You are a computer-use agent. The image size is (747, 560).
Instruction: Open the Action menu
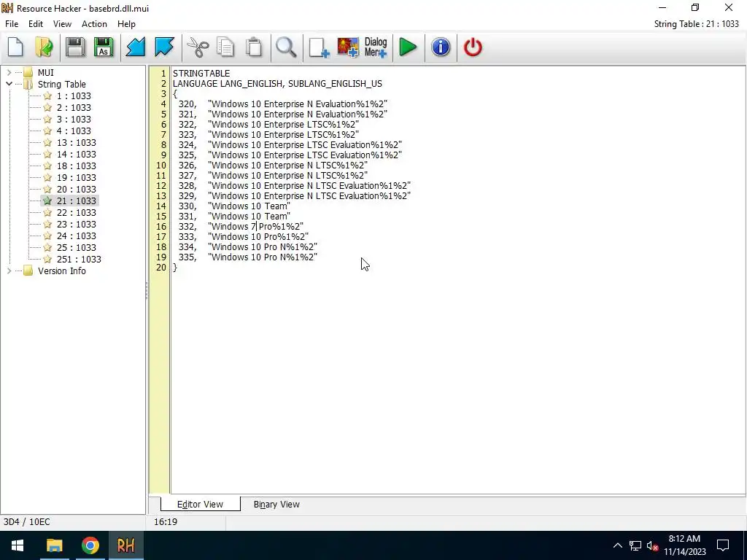(x=94, y=24)
